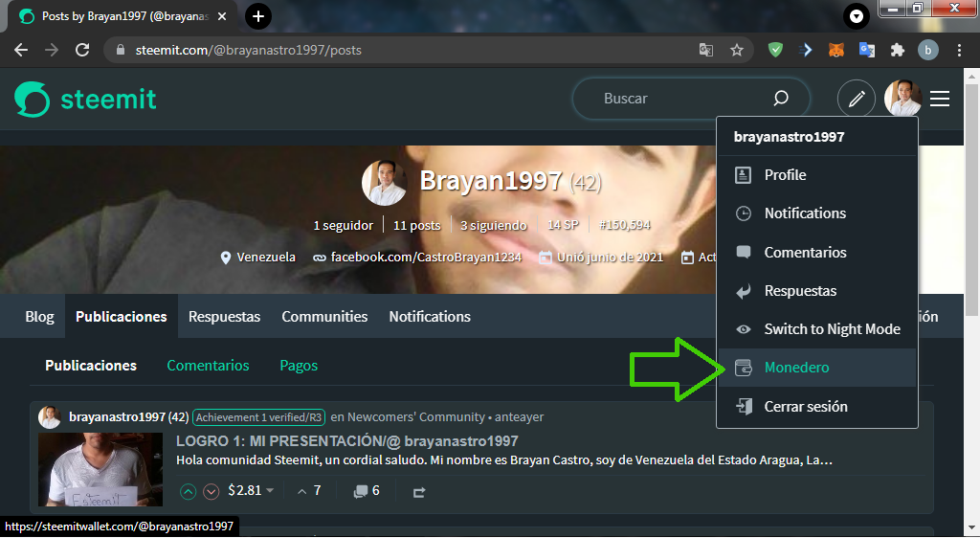Image resolution: width=980 pixels, height=538 pixels.
Task: Open the post editor pencil icon
Action: click(x=857, y=99)
